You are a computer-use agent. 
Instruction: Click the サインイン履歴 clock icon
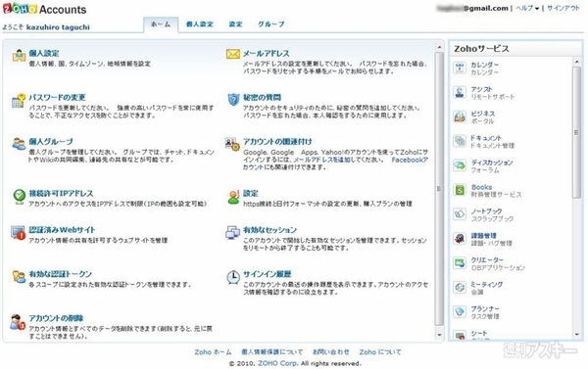pos(233,277)
